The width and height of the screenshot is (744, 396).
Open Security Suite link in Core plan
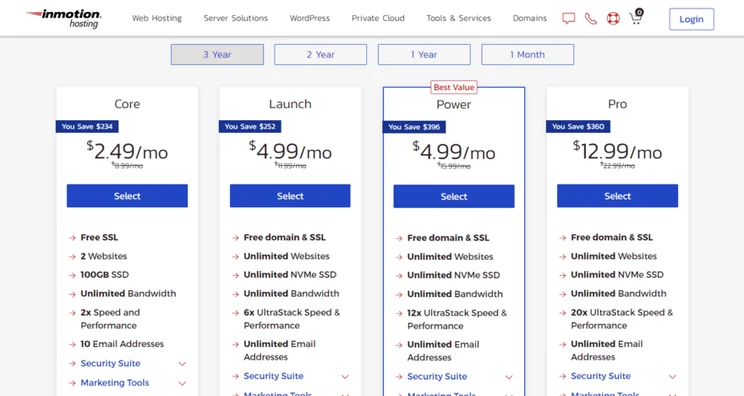(x=110, y=363)
